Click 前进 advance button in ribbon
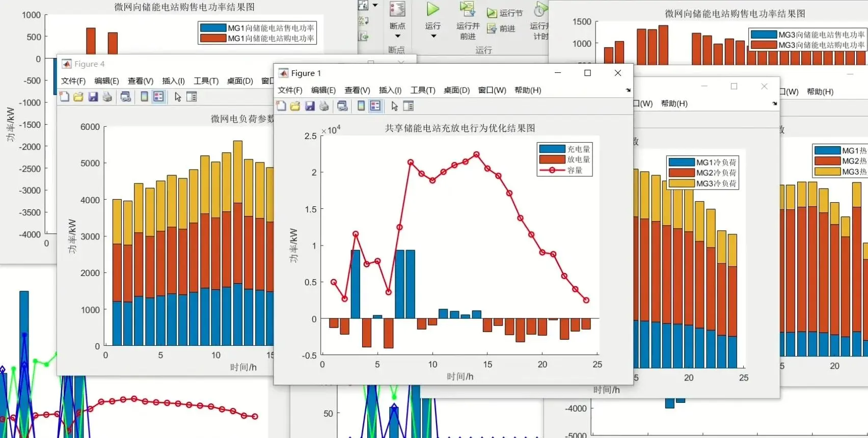868x438 pixels. (x=501, y=29)
